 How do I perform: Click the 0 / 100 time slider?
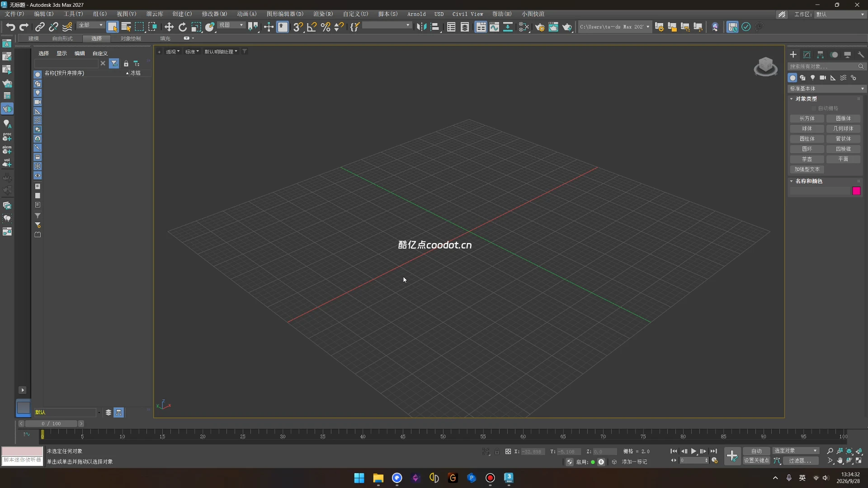(x=51, y=424)
